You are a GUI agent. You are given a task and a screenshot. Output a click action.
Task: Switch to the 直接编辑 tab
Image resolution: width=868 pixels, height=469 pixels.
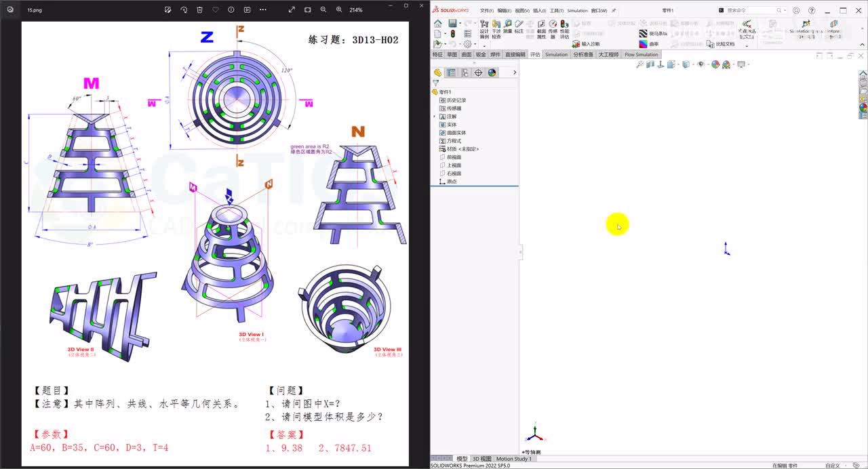coord(515,54)
